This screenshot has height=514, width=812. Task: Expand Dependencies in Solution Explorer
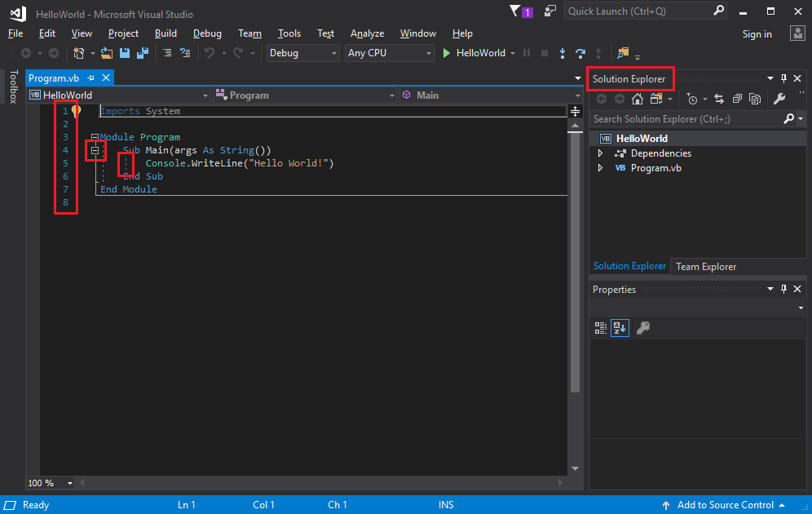pyautogui.click(x=601, y=153)
